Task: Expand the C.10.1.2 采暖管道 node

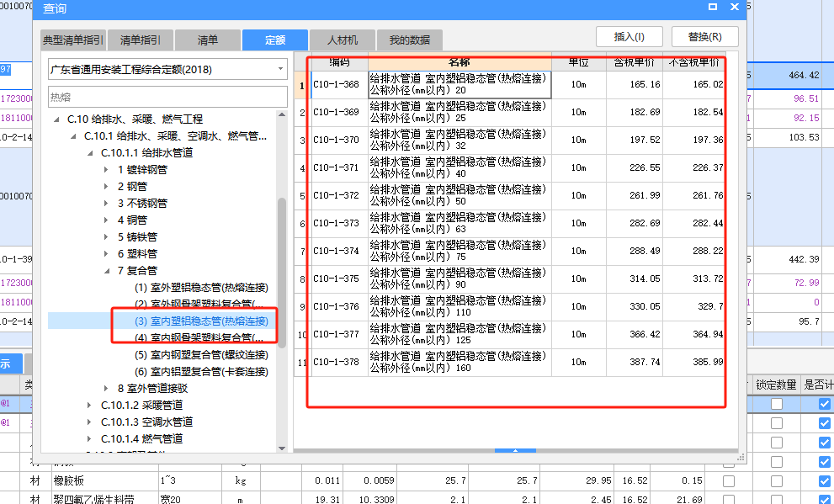Action: click(89, 405)
